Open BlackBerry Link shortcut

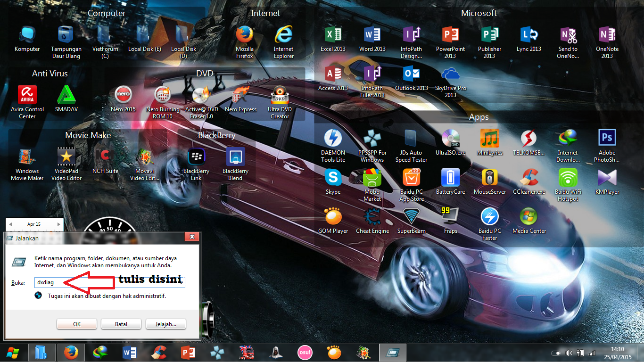[196, 164]
